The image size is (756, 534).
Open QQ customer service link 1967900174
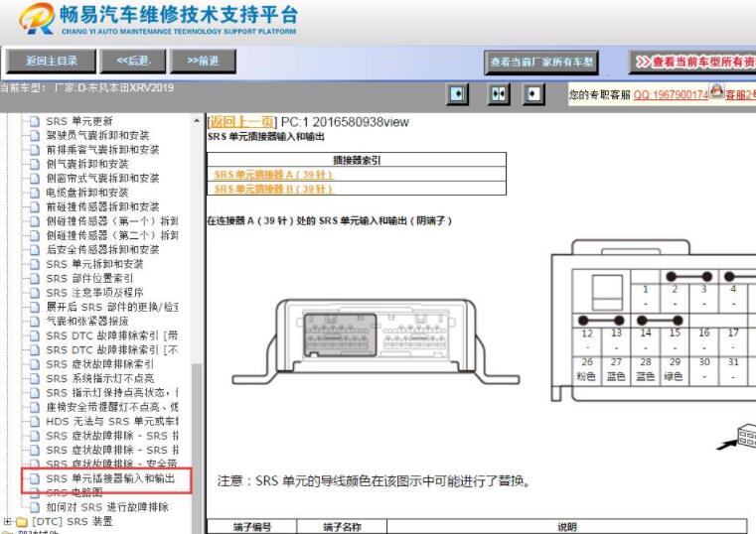[671, 94]
